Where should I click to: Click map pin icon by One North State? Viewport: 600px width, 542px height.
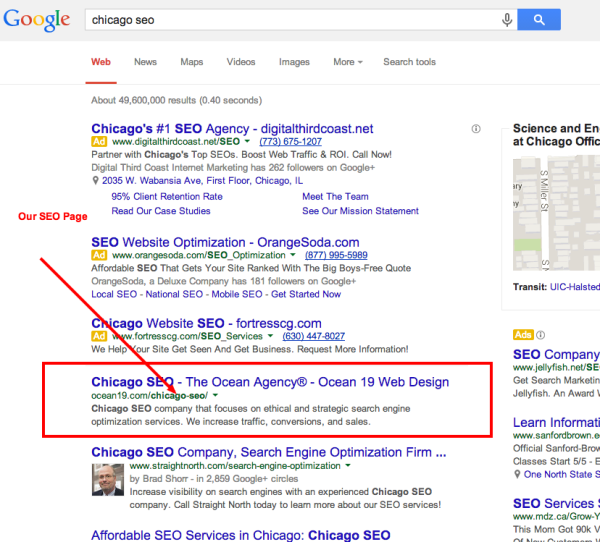517,474
